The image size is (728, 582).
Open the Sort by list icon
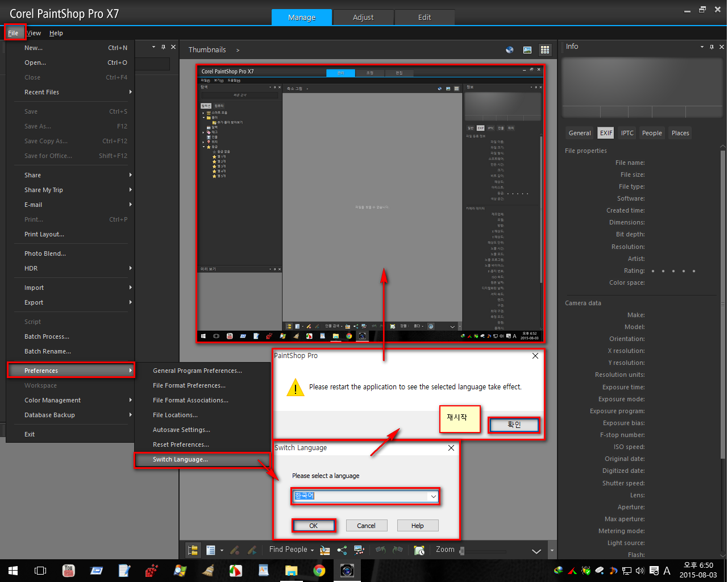pyautogui.click(x=211, y=550)
